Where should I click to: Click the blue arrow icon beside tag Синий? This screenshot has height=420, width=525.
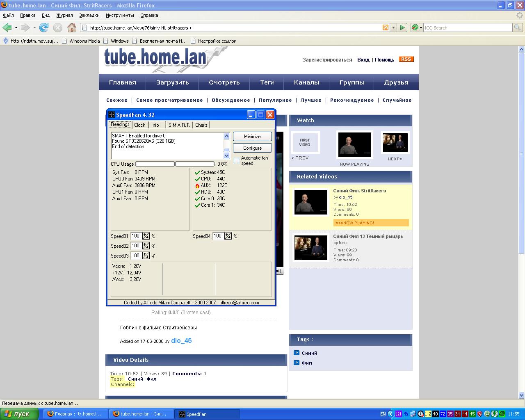click(297, 353)
